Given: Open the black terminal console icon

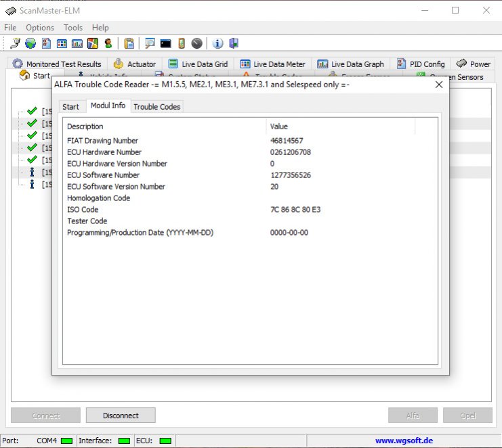Looking at the screenshot, I should coord(165,43).
